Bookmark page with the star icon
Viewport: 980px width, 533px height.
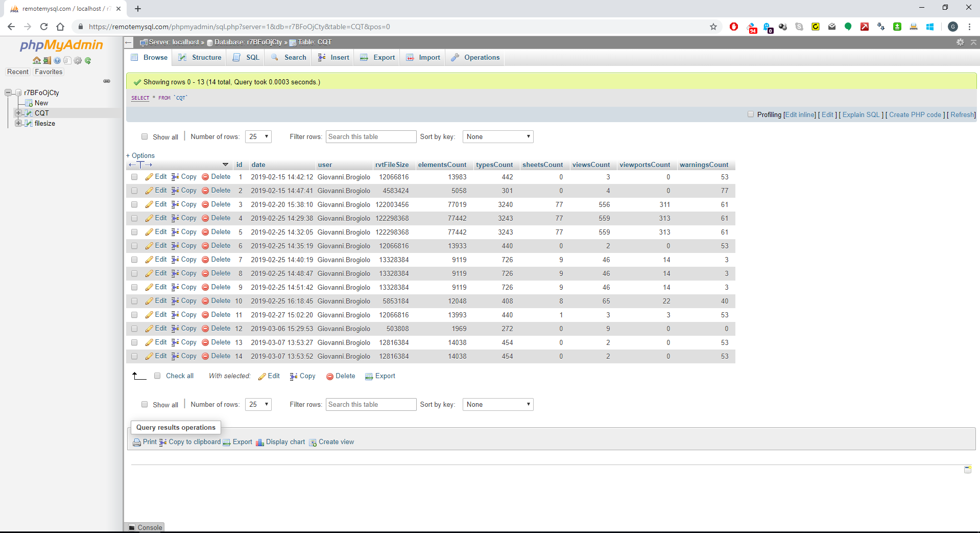click(713, 27)
